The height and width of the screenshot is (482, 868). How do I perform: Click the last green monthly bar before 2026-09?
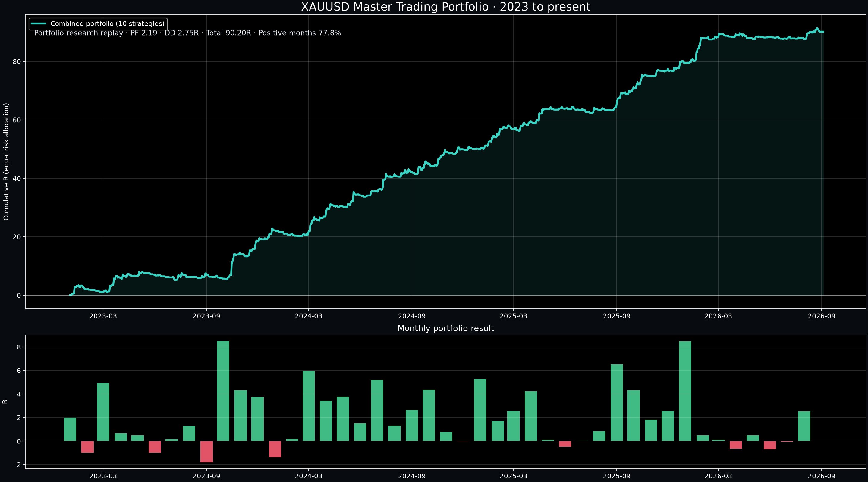pyautogui.click(x=804, y=426)
